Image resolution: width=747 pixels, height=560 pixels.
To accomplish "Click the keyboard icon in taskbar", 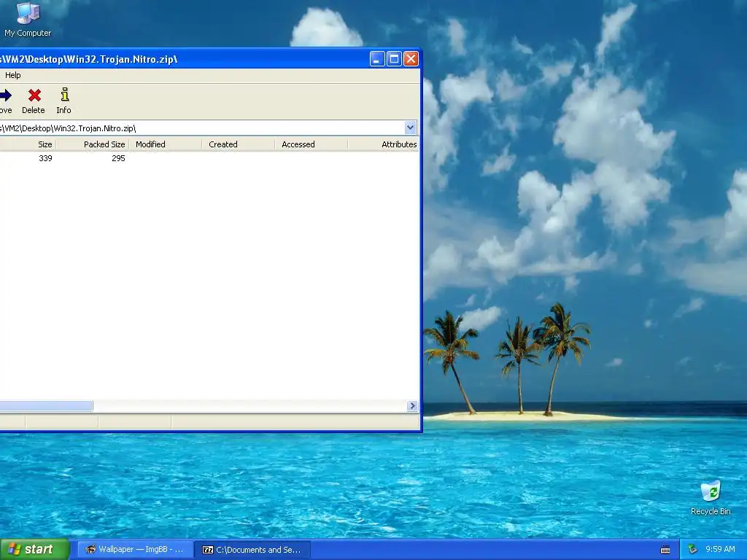I will pos(665,550).
